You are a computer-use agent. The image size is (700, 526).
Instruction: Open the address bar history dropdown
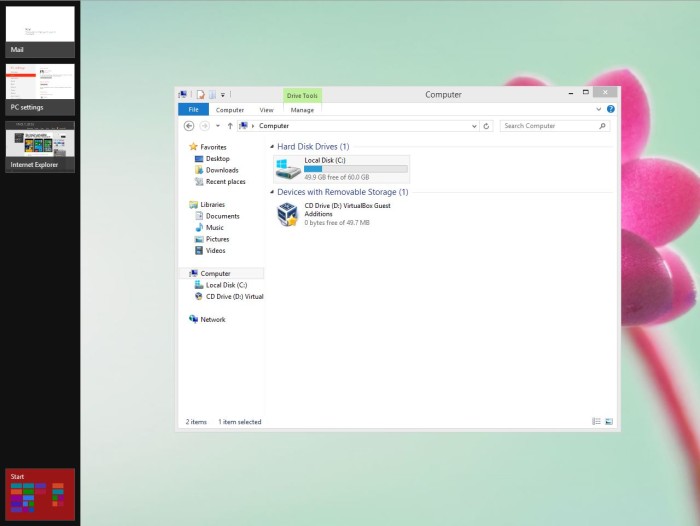(x=474, y=126)
